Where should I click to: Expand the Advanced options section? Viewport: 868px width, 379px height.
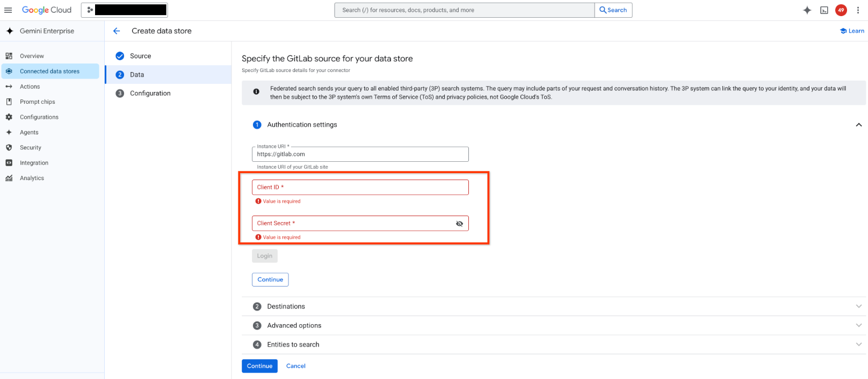tap(858, 326)
